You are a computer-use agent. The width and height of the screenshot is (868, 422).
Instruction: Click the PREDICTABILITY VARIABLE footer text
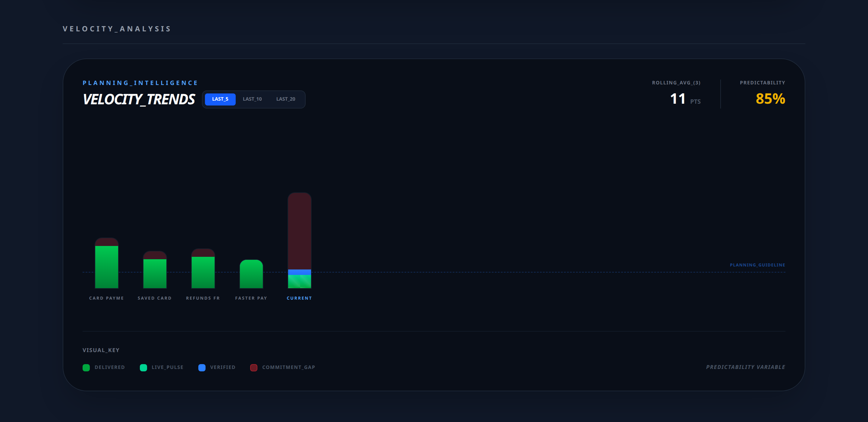coord(745,367)
